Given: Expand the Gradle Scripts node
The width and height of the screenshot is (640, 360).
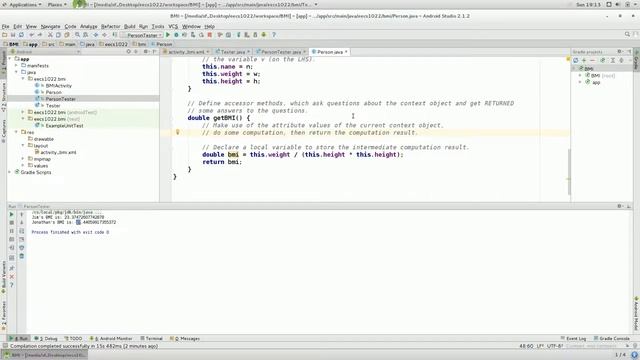Looking at the screenshot, I should (x=10, y=172).
